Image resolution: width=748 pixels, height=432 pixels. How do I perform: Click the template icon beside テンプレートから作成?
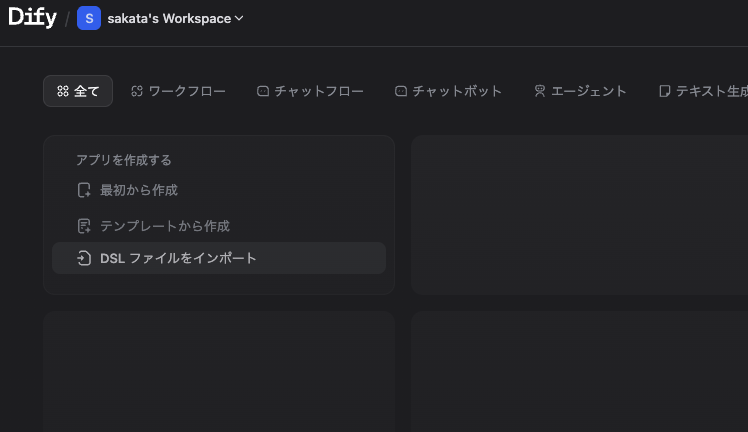[84, 226]
